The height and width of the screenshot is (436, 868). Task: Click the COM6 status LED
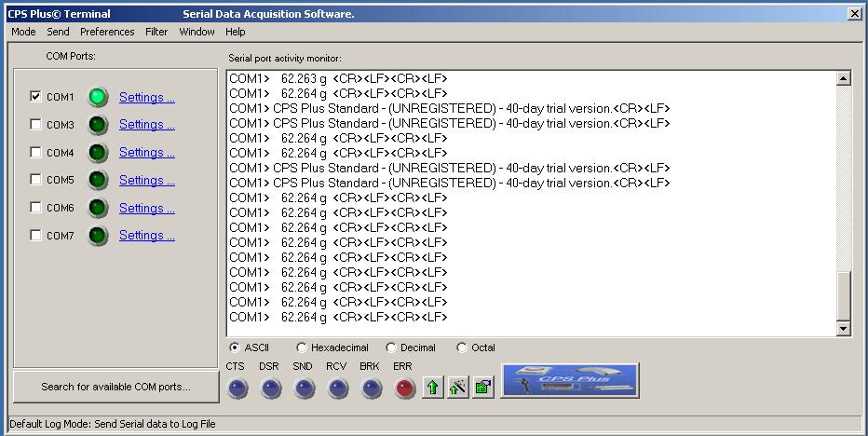(98, 208)
